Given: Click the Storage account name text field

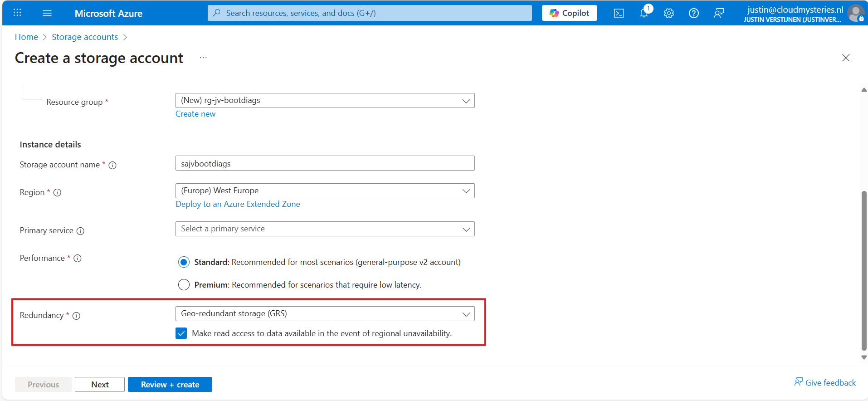Looking at the screenshot, I should point(325,164).
